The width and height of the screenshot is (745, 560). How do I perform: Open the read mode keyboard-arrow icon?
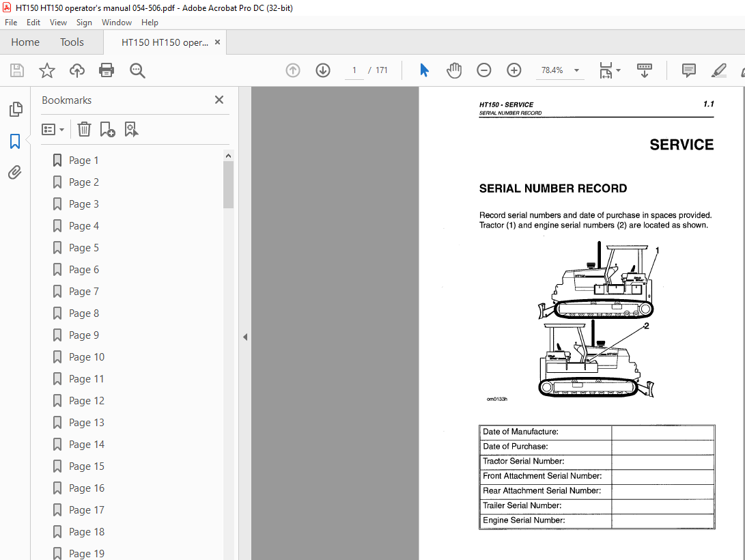(644, 70)
